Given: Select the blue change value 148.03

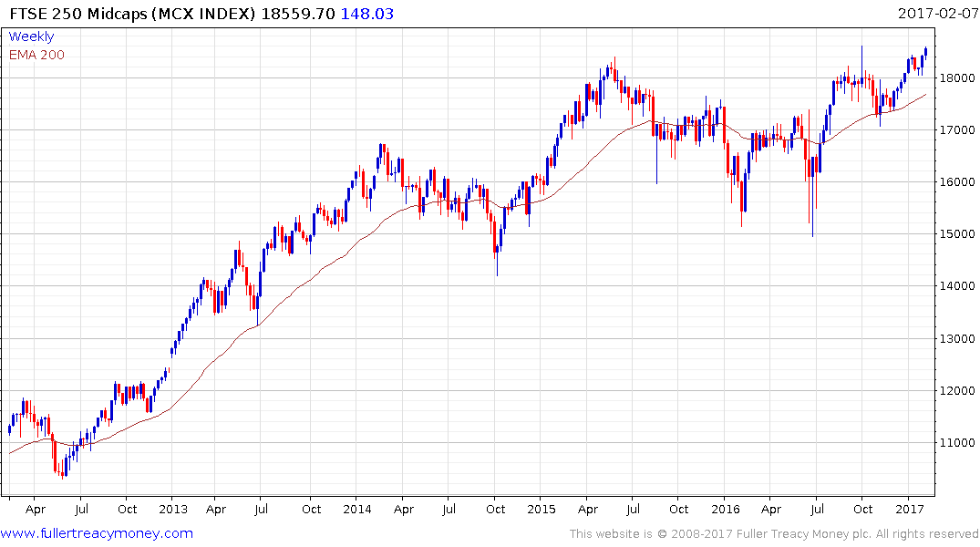Looking at the screenshot, I should [366, 14].
